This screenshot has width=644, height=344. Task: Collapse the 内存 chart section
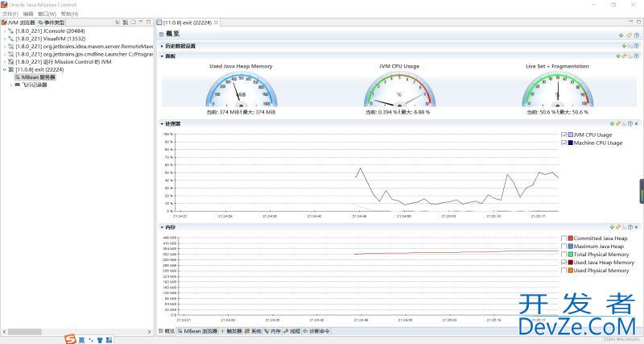tap(162, 227)
